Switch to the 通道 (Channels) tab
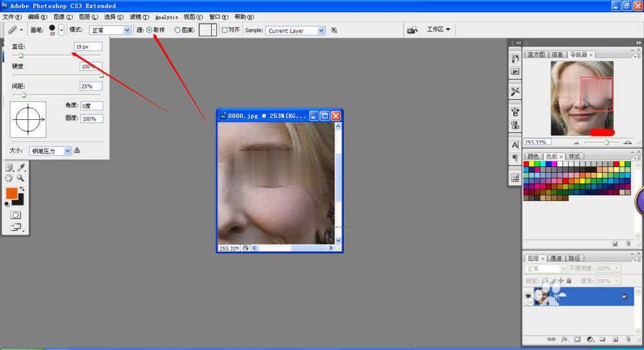Image resolution: width=644 pixels, height=350 pixels. (x=556, y=258)
